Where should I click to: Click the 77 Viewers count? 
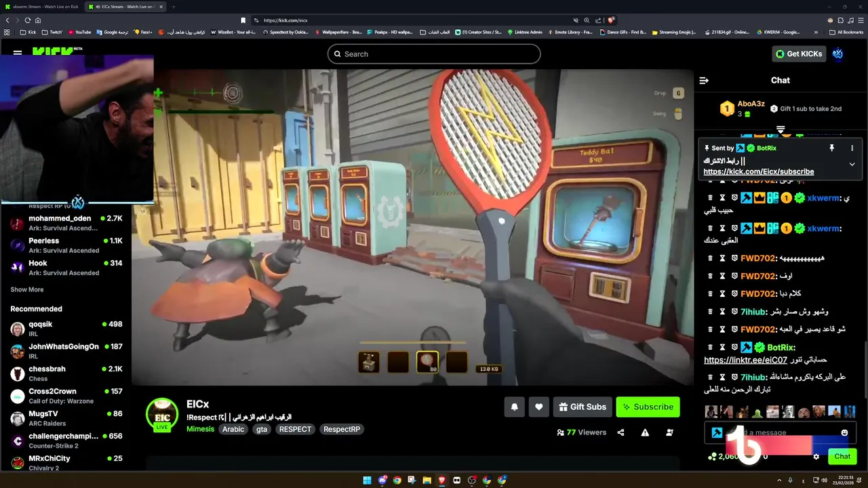coord(582,432)
